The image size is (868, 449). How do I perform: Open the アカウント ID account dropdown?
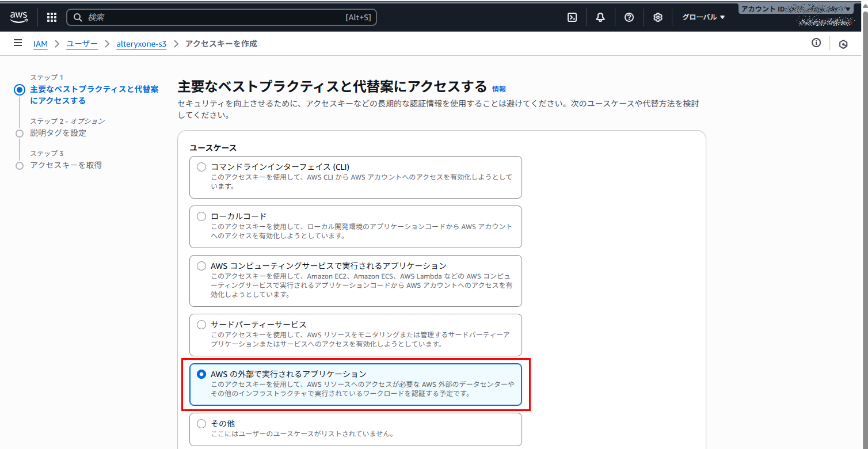(795, 9)
